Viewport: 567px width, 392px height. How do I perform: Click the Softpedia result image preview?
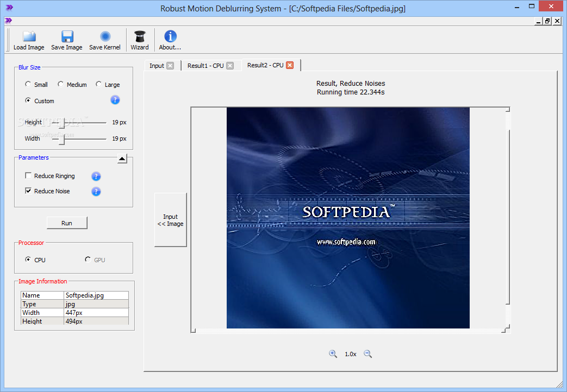(x=348, y=218)
